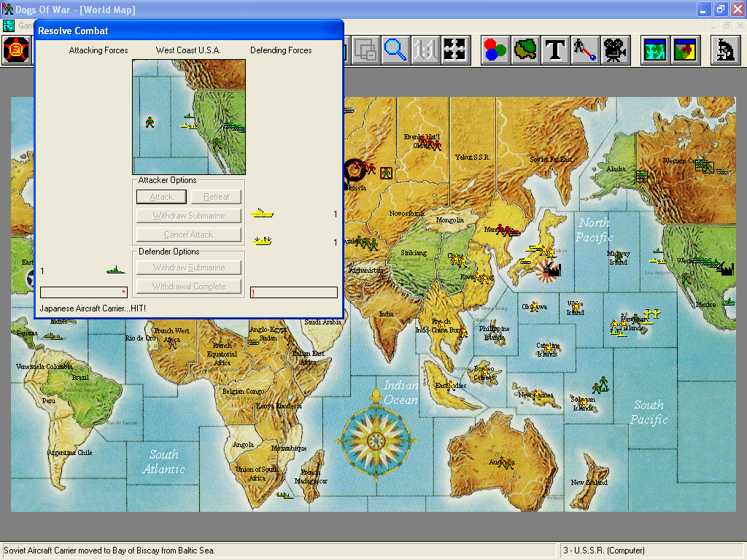Click the West Coast U.S.A. battle map thumbnail
Image resolution: width=747 pixels, height=560 pixels.
click(189, 117)
